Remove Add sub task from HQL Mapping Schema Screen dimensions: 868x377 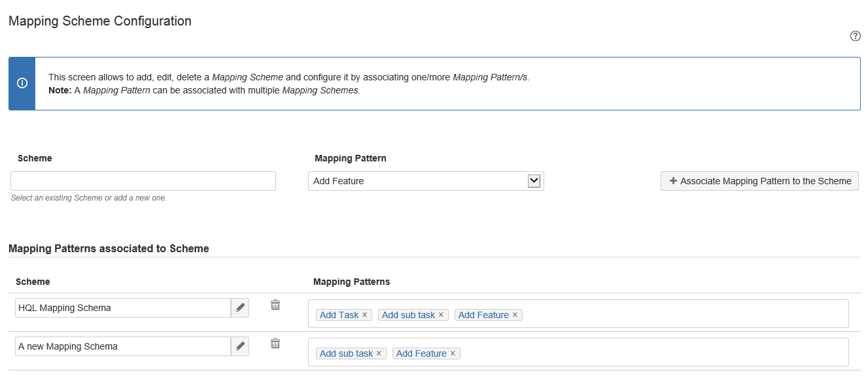pos(441,315)
